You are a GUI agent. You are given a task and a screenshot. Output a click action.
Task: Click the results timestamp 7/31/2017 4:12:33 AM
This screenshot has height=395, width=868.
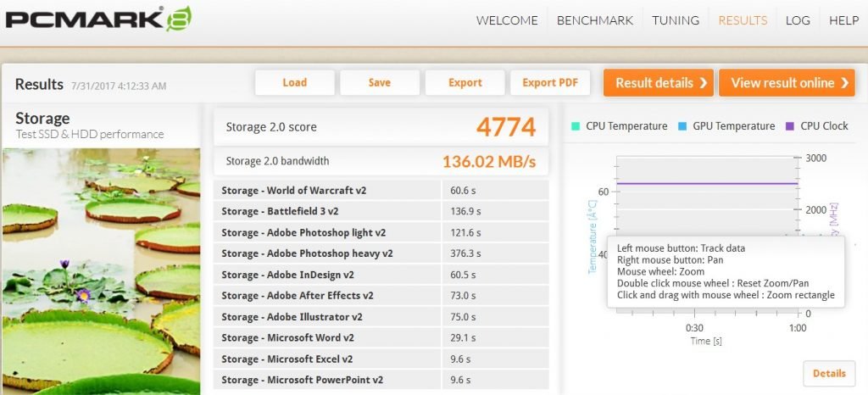point(119,86)
